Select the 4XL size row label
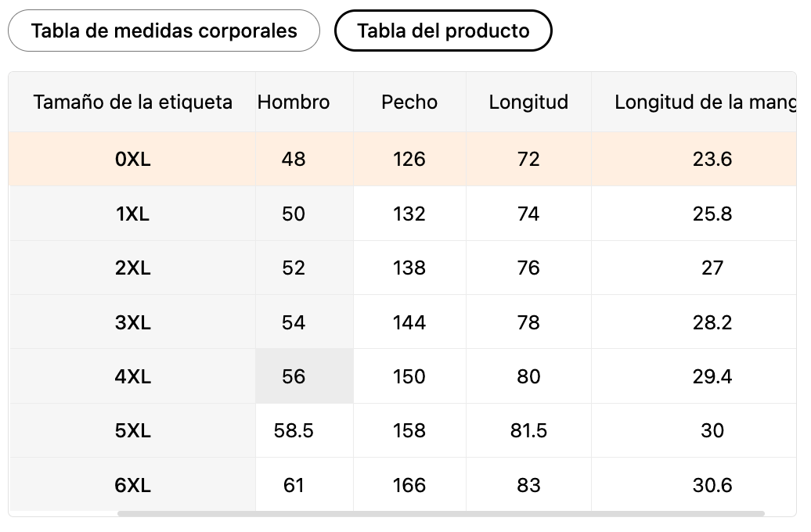811x532 pixels. pyautogui.click(x=132, y=377)
